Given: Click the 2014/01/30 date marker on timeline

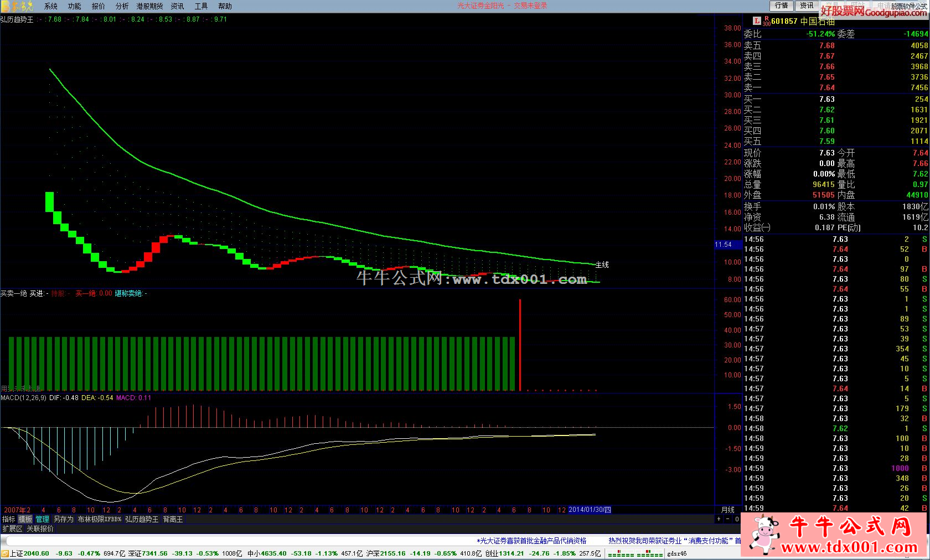Looking at the screenshot, I should point(590,510).
